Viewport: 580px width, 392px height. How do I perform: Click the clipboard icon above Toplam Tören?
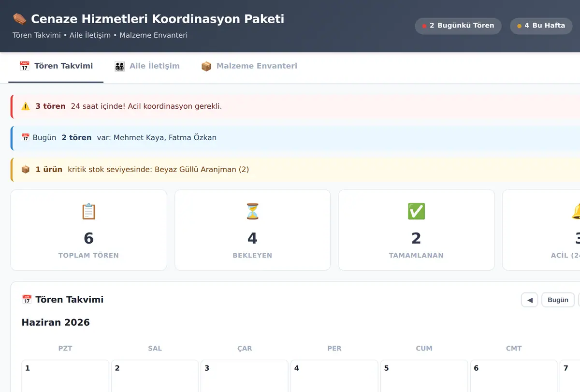pyautogui.click(x=88, y=211)
